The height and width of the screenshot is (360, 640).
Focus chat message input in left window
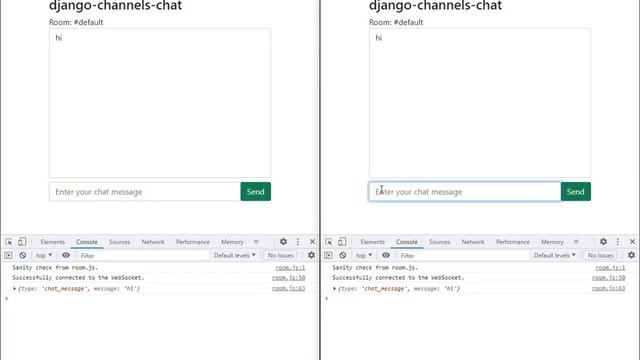click(x=145, y=191)
